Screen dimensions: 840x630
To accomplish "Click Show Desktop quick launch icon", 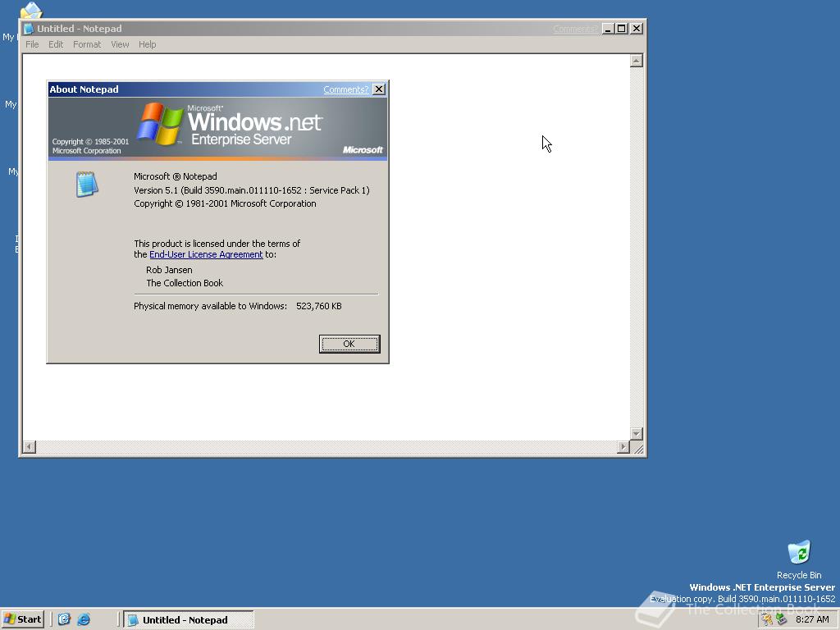I will tap(64, 619).
